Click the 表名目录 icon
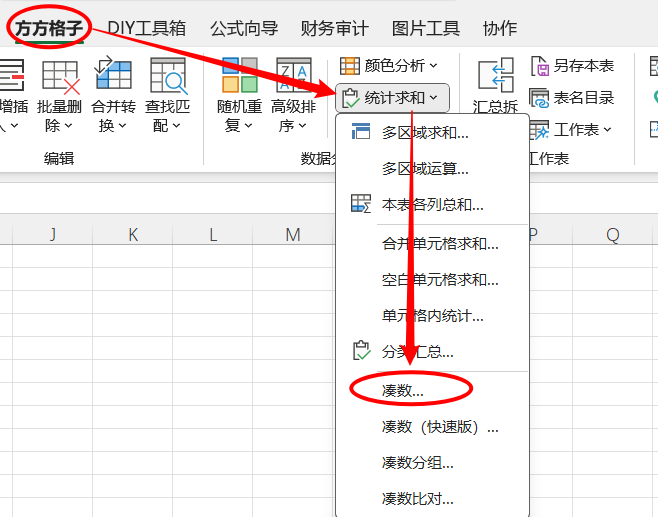 click(539, 98)
